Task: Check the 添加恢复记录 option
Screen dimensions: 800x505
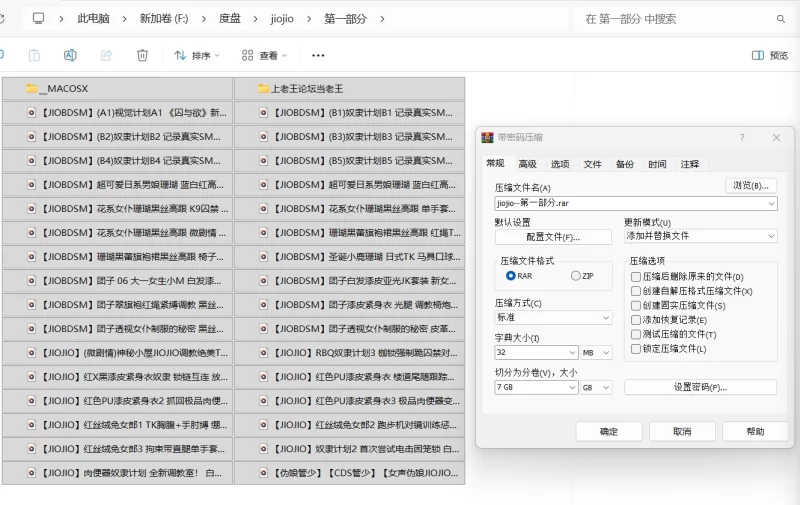Action: pyautogui.click(x=635, y=320)
